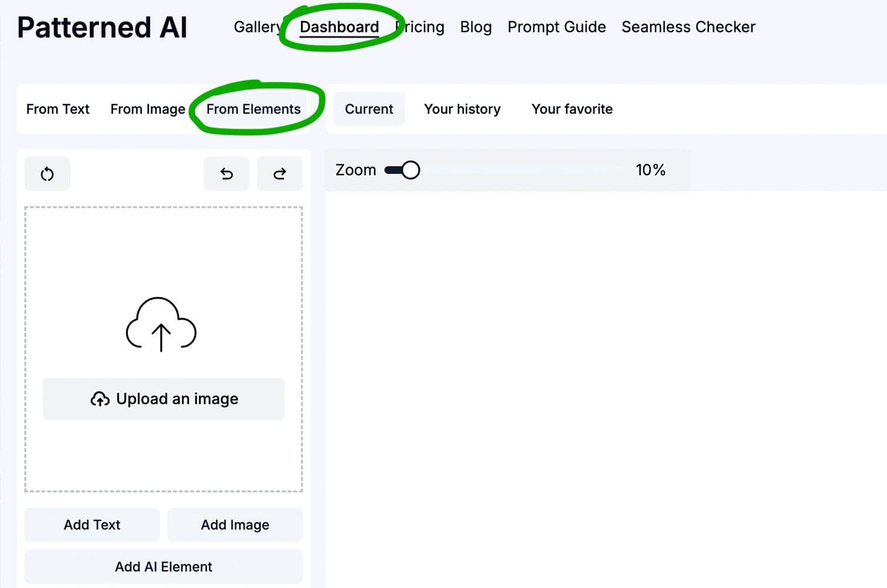Click the Add Image button
The image size is (887, 588).
(235, 524)
